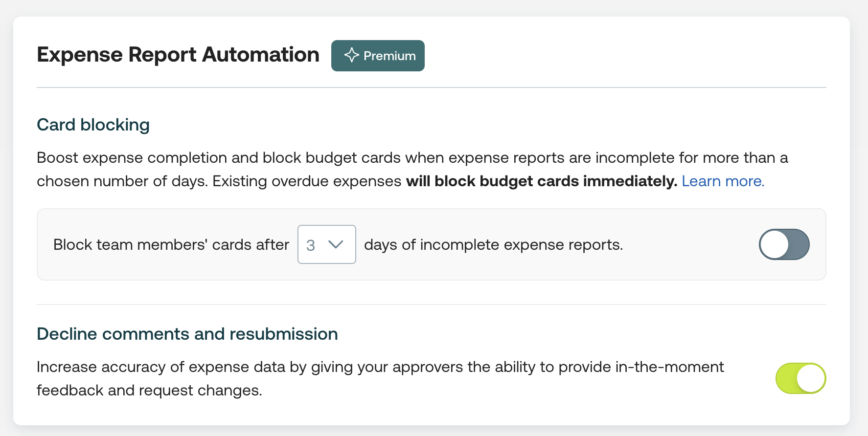Disable the Decline comments and resubmission toggle
Screen dimensions: 868x436
pos(801,378)
